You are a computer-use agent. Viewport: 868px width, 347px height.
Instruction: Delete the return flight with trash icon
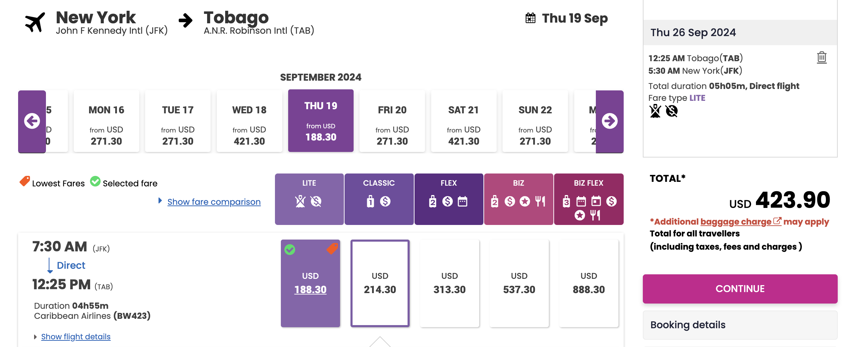(822, 57)
